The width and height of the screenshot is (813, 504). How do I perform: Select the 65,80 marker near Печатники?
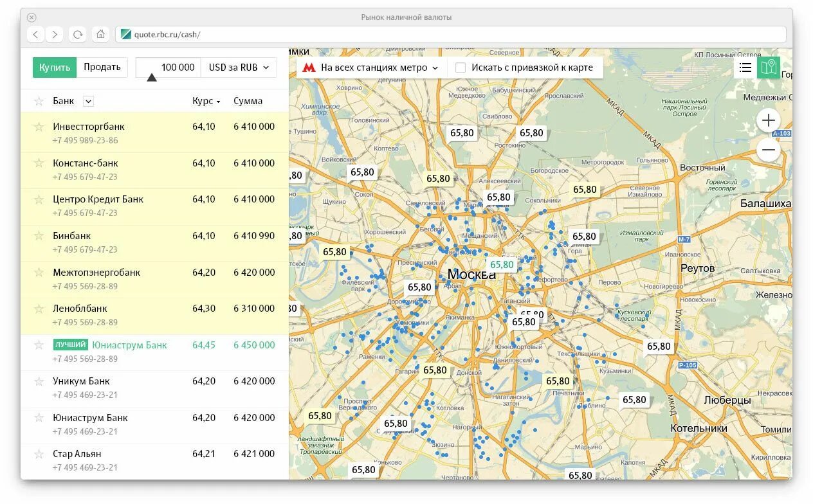(x=558, y=381)
